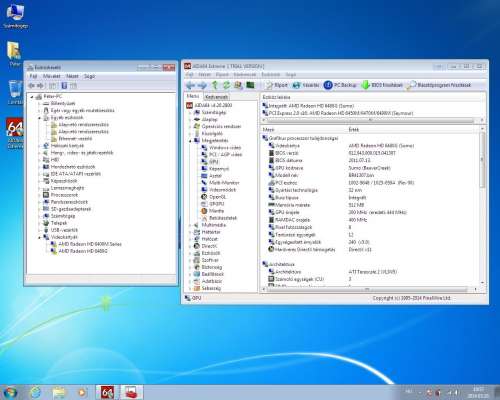Select the GPU node in AIDA64 tree
Image resolution: width=500 pixels, height=400 pixels.
coord(210,162)
